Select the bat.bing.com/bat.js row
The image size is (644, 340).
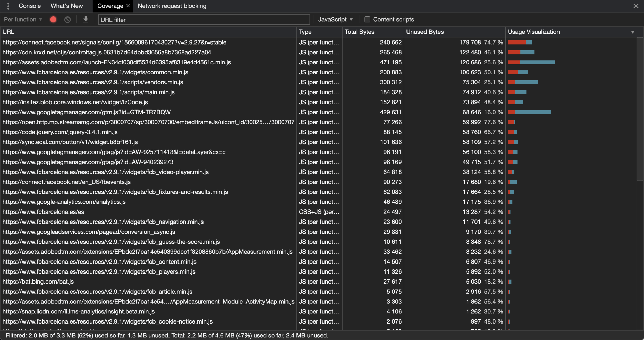point(38,282)
